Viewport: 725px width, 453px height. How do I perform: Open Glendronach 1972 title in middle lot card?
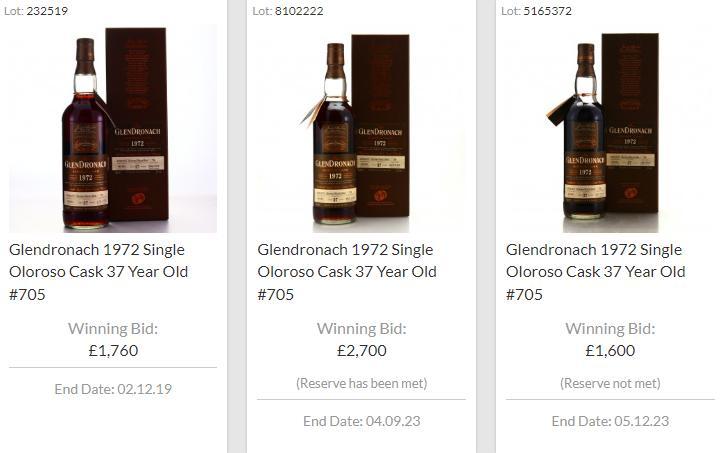tap(347, 272)
